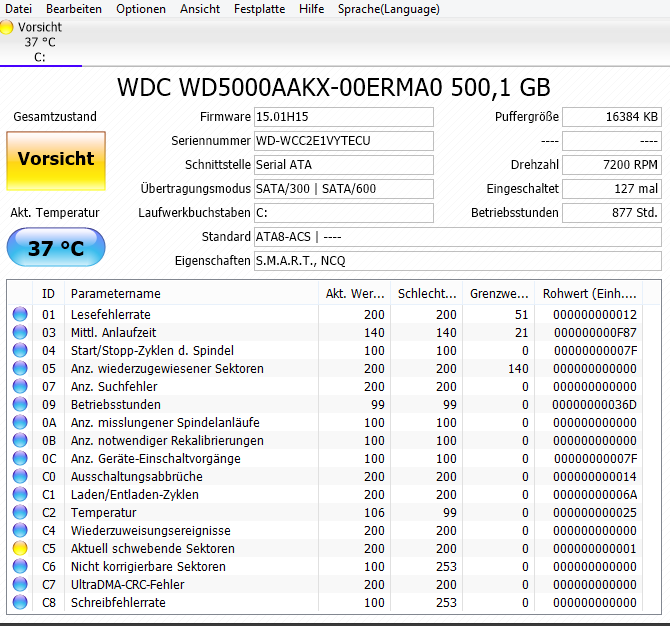This screenshot has width=670, height=626.
Task: Click blue status icon of UltraDMA-CRC-Fehler row
Action: point(20,584)
